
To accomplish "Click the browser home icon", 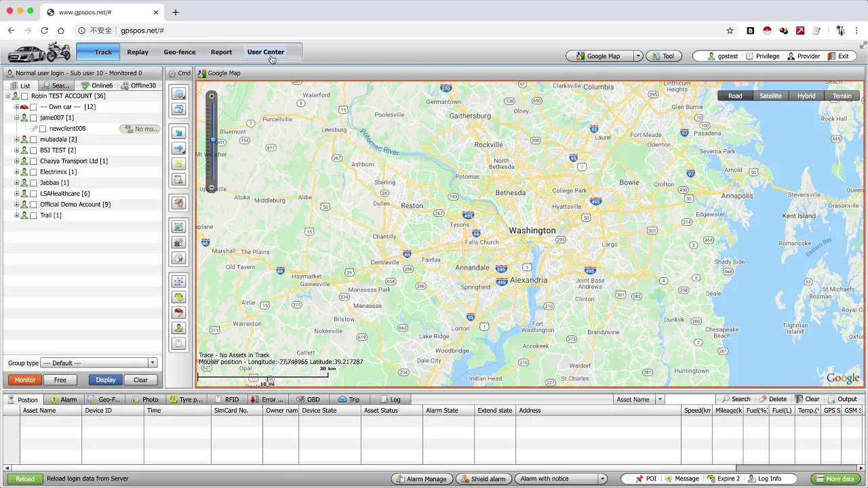I will coord(61,30).
